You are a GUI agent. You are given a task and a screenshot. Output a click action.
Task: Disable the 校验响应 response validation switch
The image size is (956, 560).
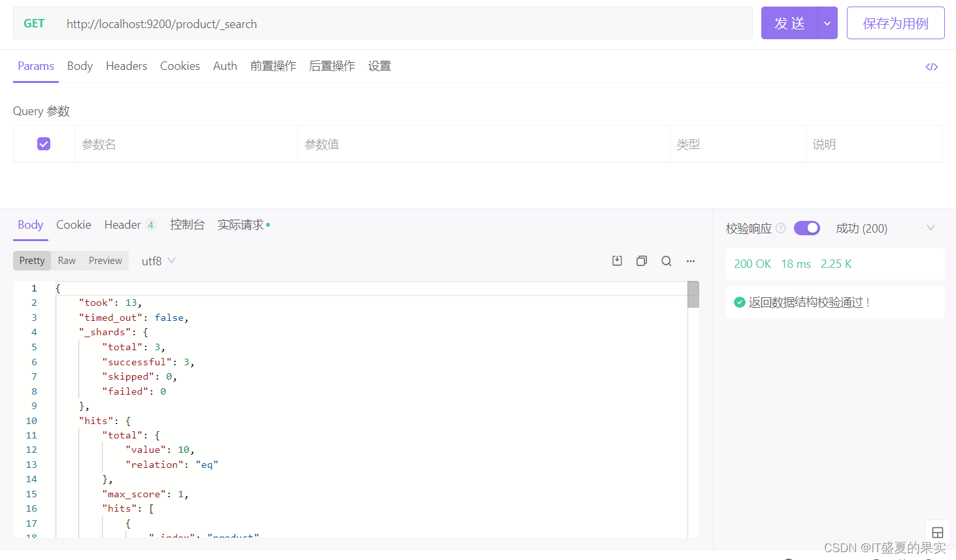click(x=806, y=227)
